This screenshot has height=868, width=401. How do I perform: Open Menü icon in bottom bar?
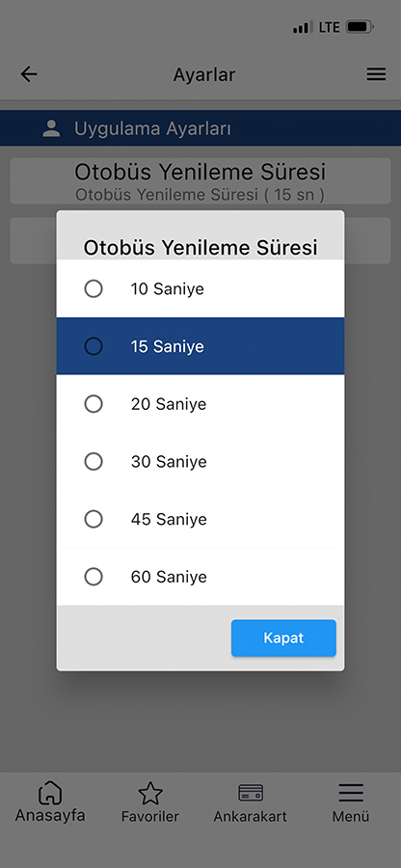click(x=351, y=793)
